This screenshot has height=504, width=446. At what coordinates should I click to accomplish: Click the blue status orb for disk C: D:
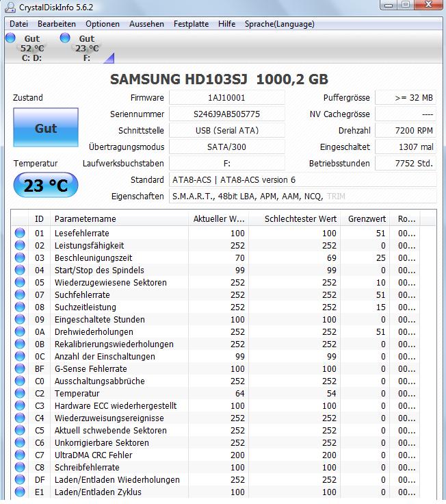point(10,38)
